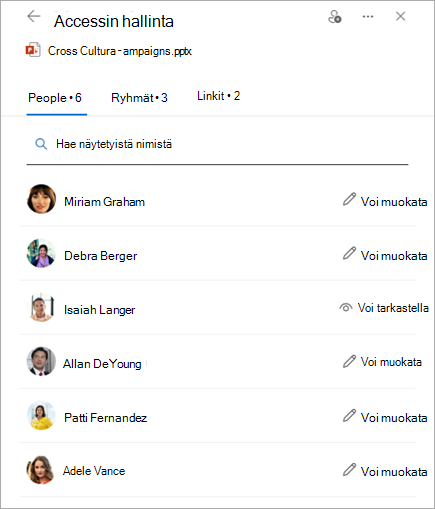Click the pencil icon next to Miriam Graham
The height and width of the screenshot is (509, 435).
coord(349,199)
